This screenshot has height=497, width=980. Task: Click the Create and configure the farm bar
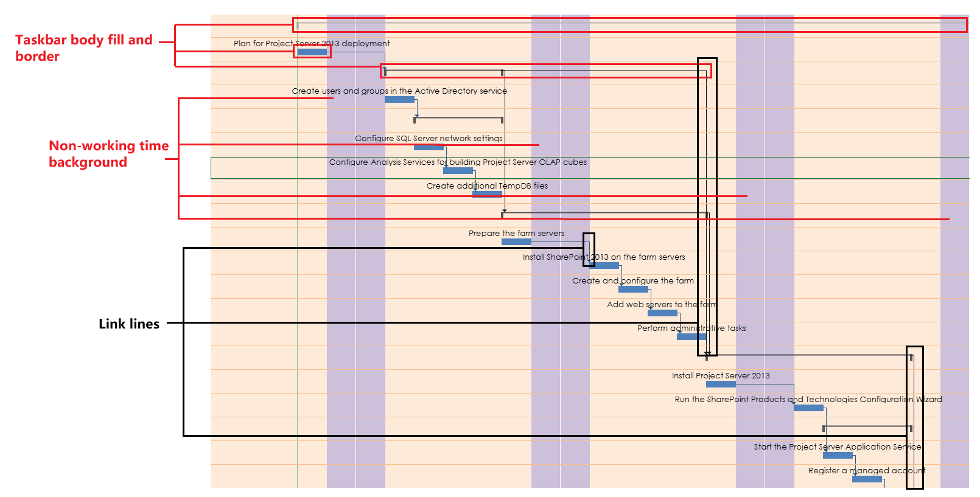(633, 290)
